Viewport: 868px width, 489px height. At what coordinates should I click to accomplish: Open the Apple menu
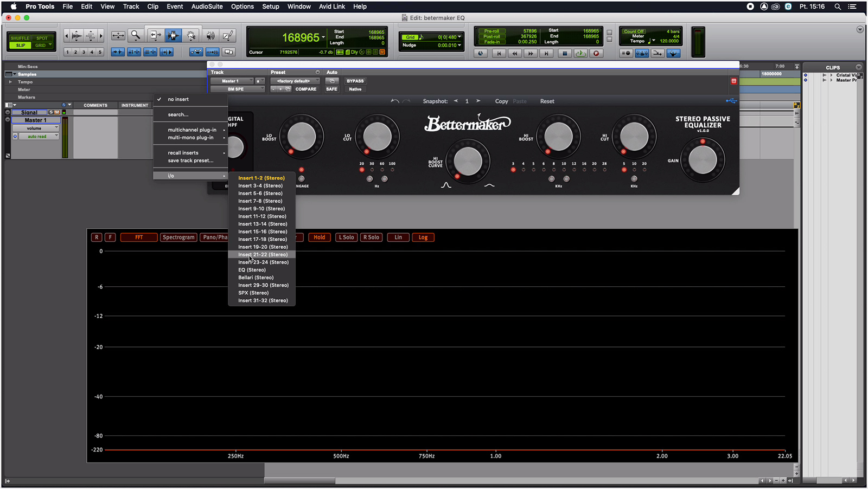point(14,7)
